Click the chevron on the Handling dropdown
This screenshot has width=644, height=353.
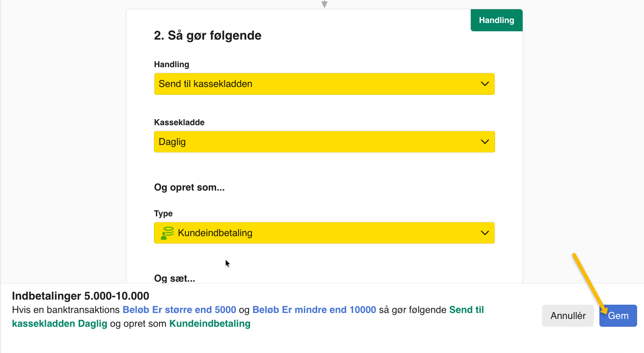tap(484, 84)
